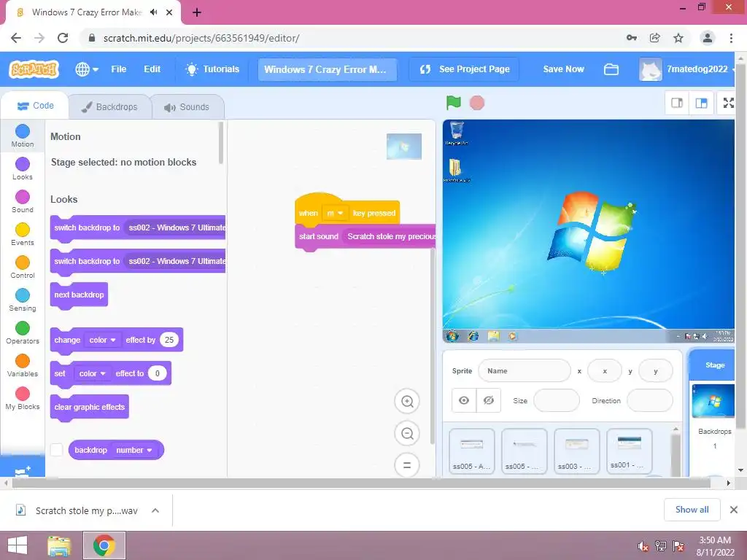
Task: Select the ss001 sprite thumbnail
Action: (x=629, y=451)
